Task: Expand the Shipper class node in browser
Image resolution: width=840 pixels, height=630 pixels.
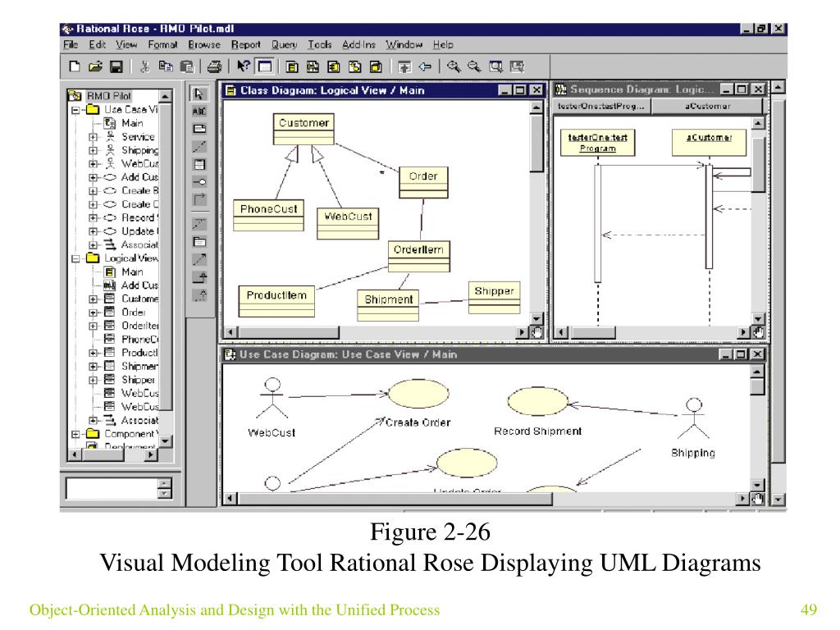Action: tap(94, 380)
